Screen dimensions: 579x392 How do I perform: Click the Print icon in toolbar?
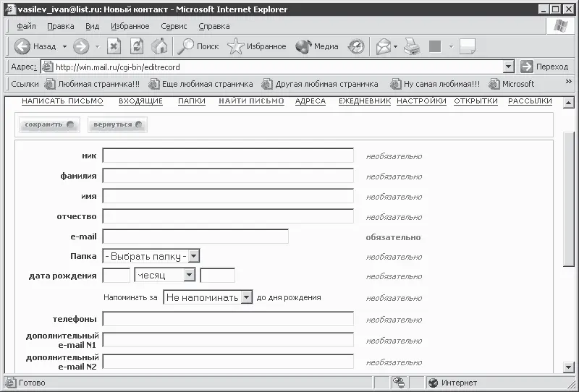point(411,47)
